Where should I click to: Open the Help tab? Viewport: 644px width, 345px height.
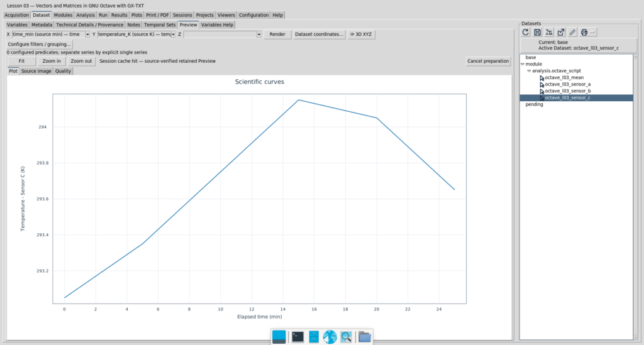point(277,15)
